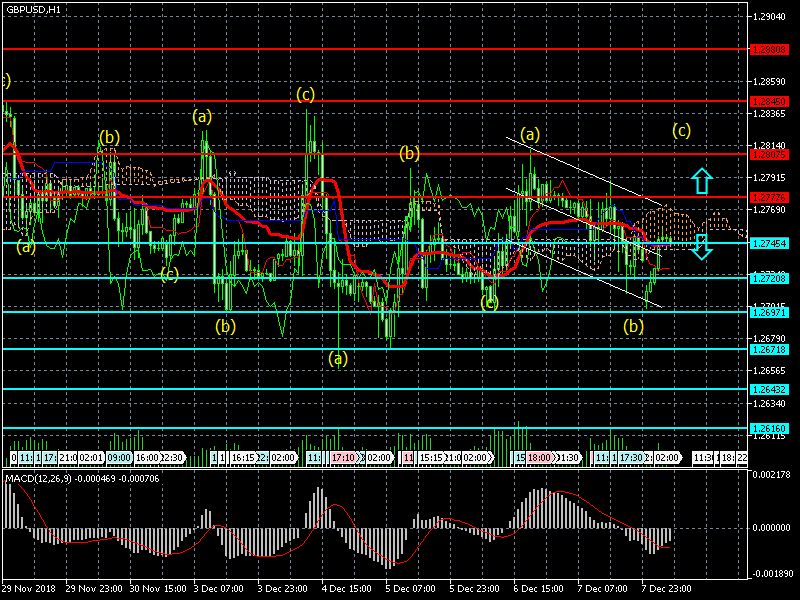This screenshot has height=600, width=800.
Task: Click the cyan 1.26971 support level tag
Action: pyautogui.click(x=770, y=312)
